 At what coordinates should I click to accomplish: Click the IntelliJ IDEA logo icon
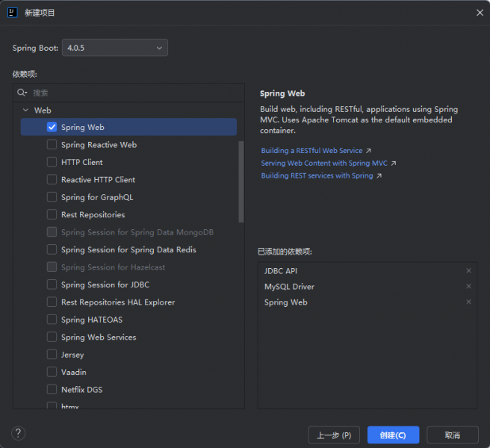13,13
